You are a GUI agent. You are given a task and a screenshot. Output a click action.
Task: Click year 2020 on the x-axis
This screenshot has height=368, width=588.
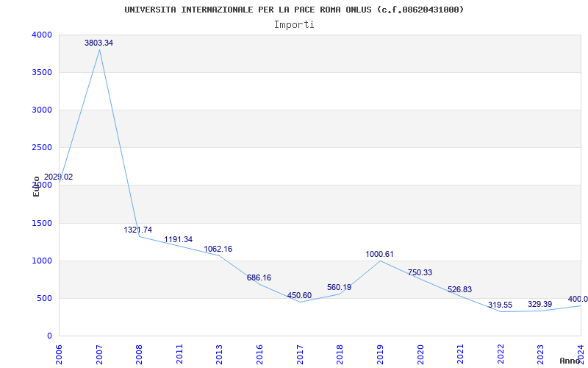[420, 354]
